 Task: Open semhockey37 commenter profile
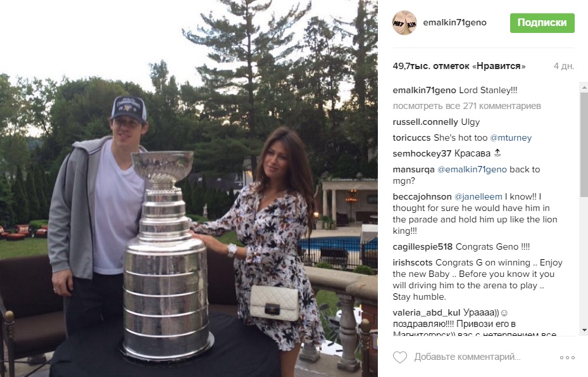pos(422,153)
